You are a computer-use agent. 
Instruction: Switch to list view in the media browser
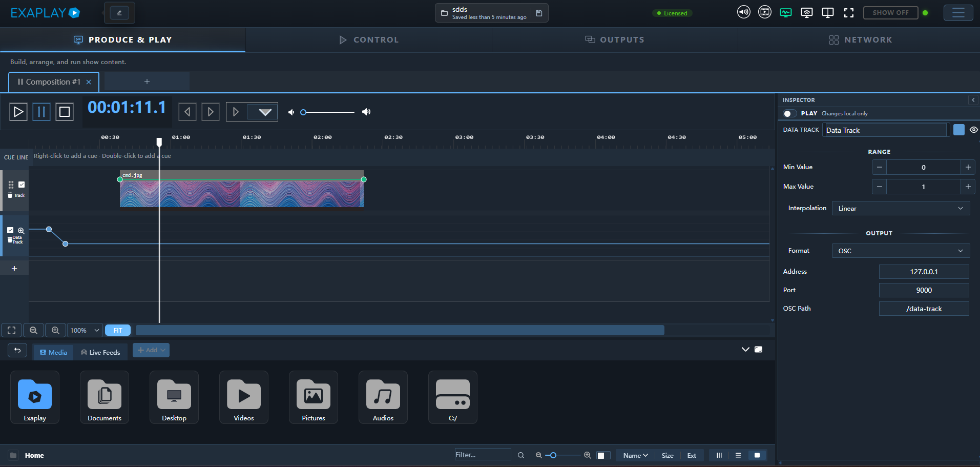[738, 455]
